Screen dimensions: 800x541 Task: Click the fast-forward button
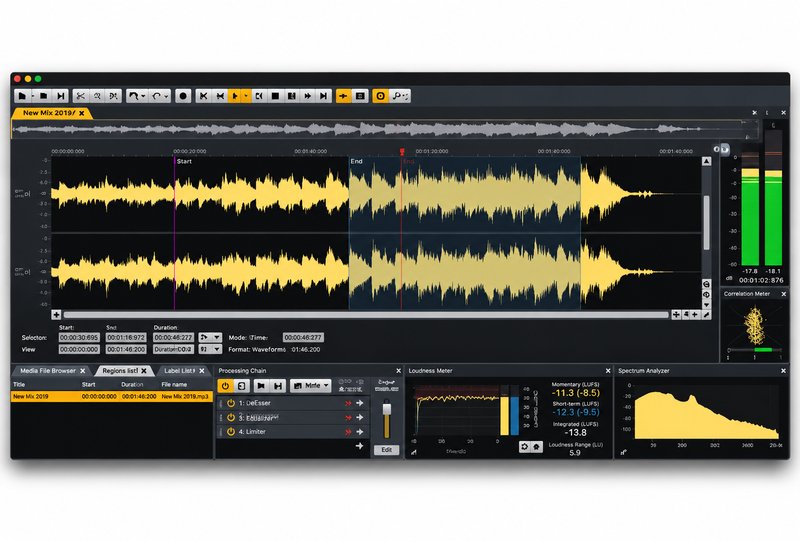(308, 95)
